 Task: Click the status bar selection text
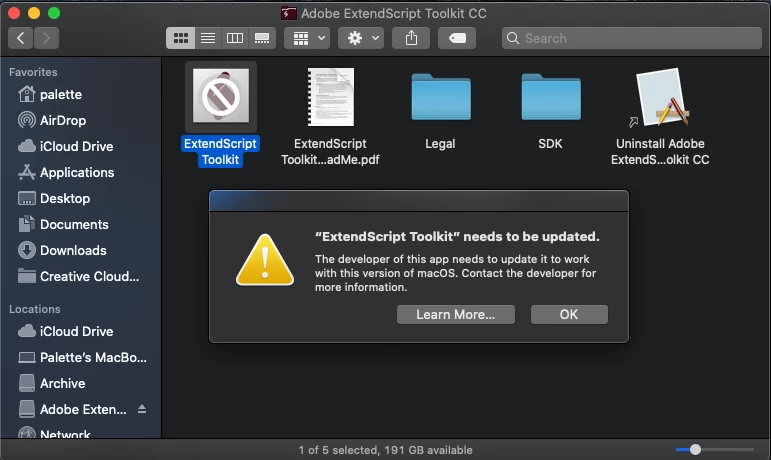(386, 450)
